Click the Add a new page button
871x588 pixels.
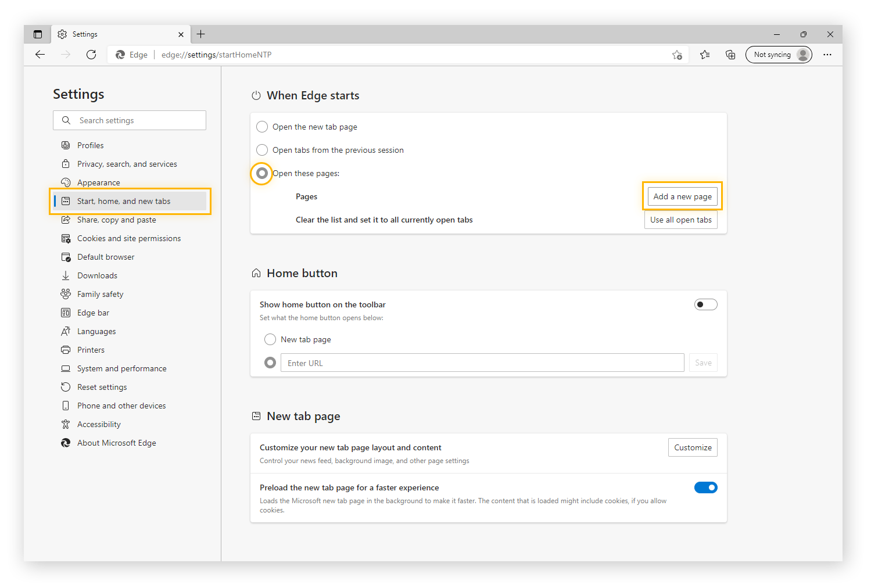point(682,196)
